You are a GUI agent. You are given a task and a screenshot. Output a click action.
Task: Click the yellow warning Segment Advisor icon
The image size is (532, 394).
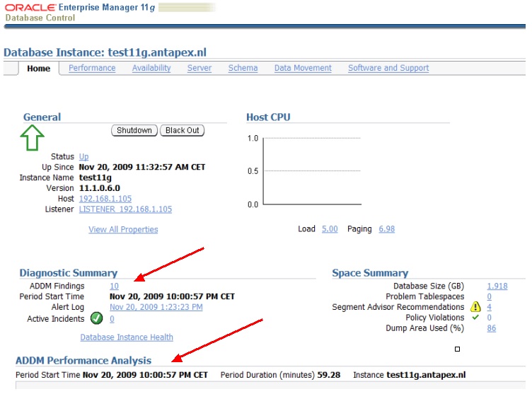475,308
